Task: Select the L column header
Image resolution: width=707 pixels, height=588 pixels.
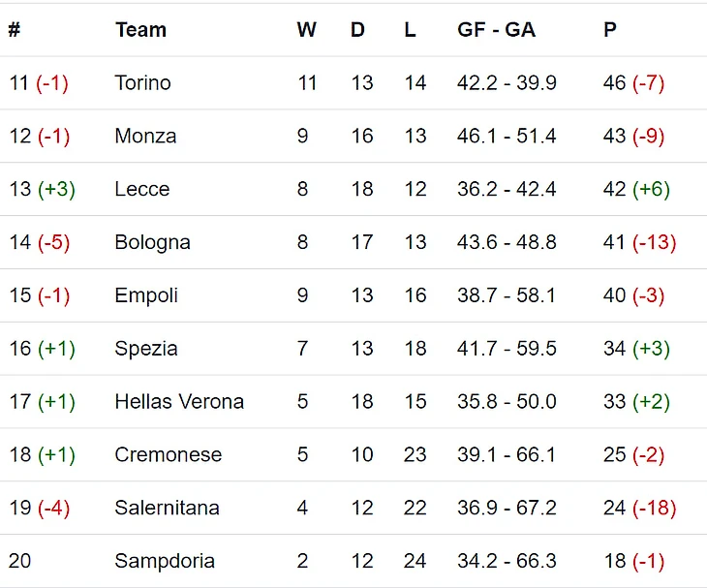Action: pyautogui.click(x=410, y=30)
